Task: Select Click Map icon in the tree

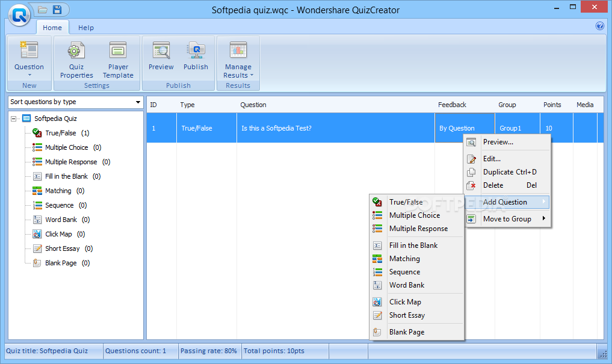Action: (37, 234)
